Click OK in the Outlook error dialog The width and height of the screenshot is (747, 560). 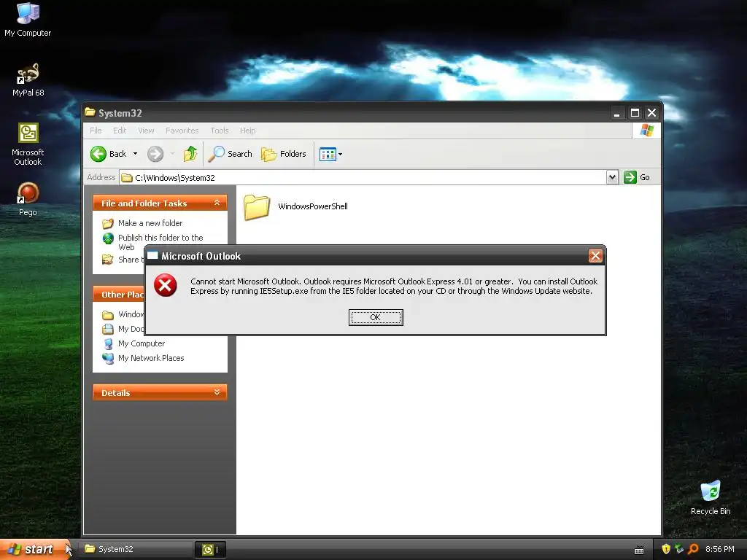point(376,317)
